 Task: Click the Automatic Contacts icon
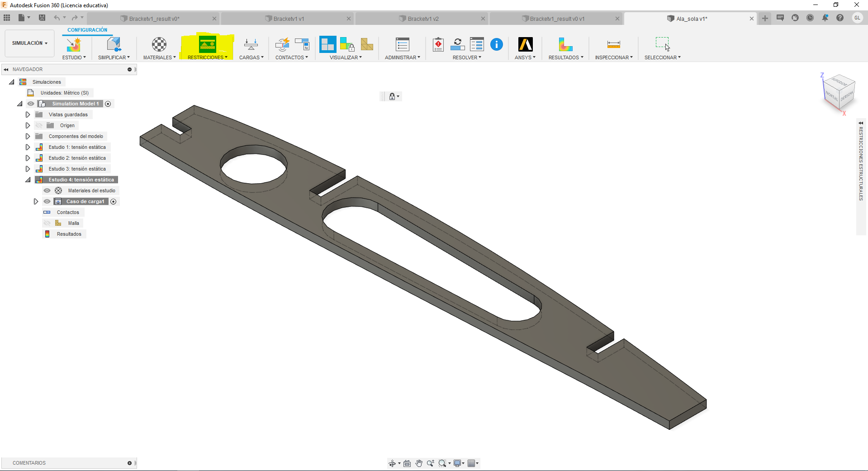pyautogui.click(x=282, y=44)
